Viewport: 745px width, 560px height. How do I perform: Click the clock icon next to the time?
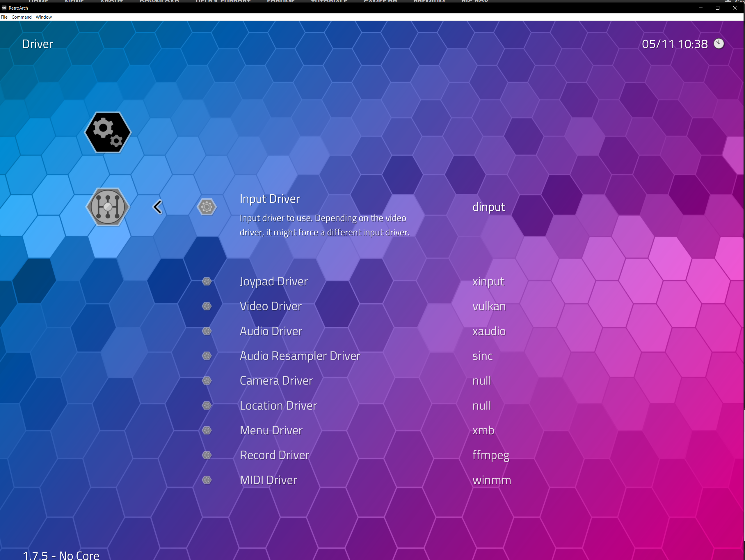coord(719,43)
